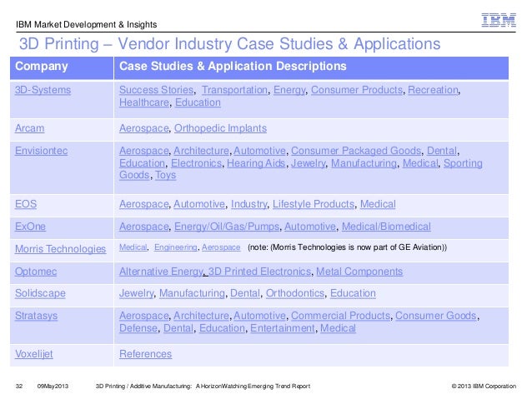This screenshot has height=399, width=532.
Task: Open Solidscape Dental link
Action: point(245,293)
